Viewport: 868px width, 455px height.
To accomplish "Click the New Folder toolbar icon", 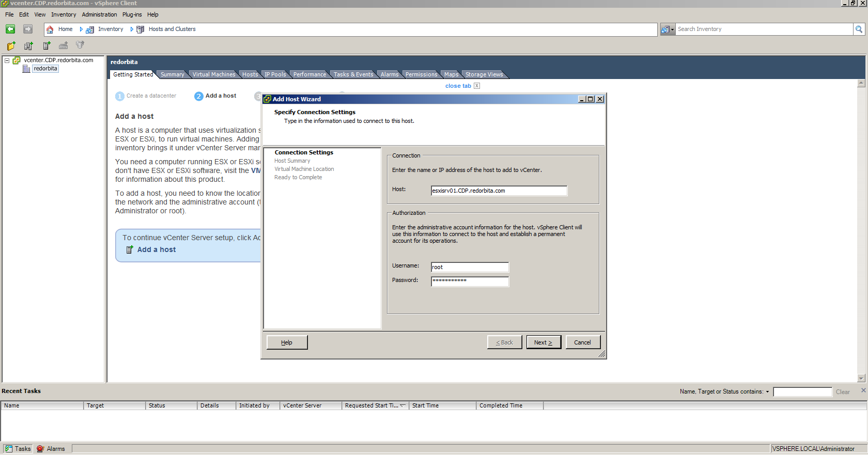I will [11, 46].
